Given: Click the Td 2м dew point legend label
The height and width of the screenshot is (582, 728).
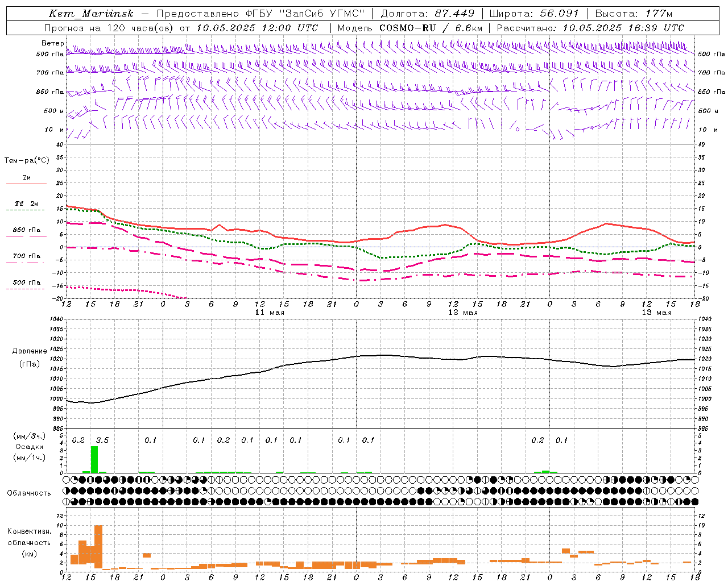Looking at the screenshot, I should 26,203.
